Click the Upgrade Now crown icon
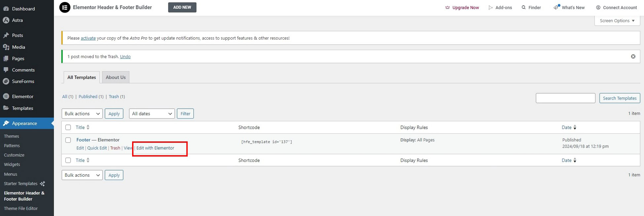644x216 pixels. [447, 7]
